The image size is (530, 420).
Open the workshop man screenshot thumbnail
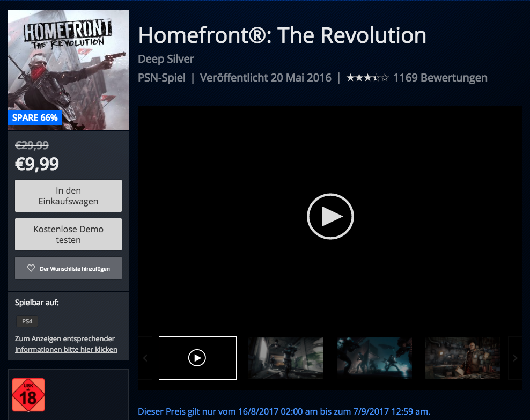462,358
